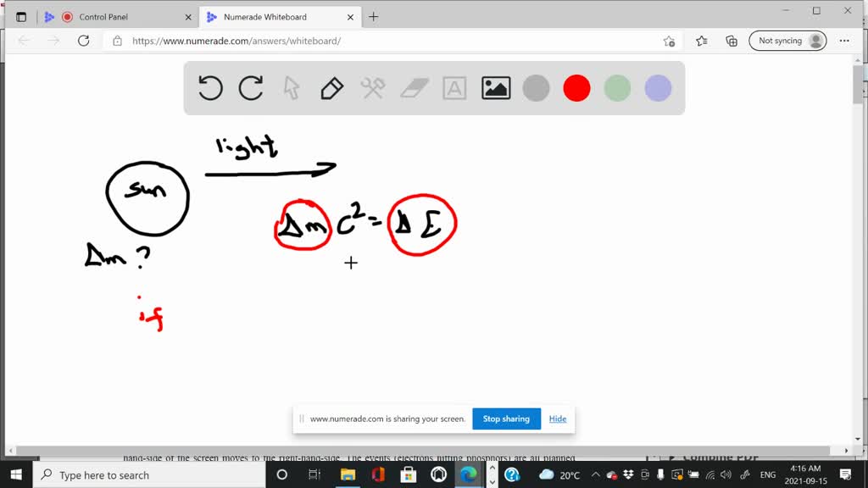Grab the sharing bar drag handle
This screenshot has width=868, height=488.
(x=302, y=419)
